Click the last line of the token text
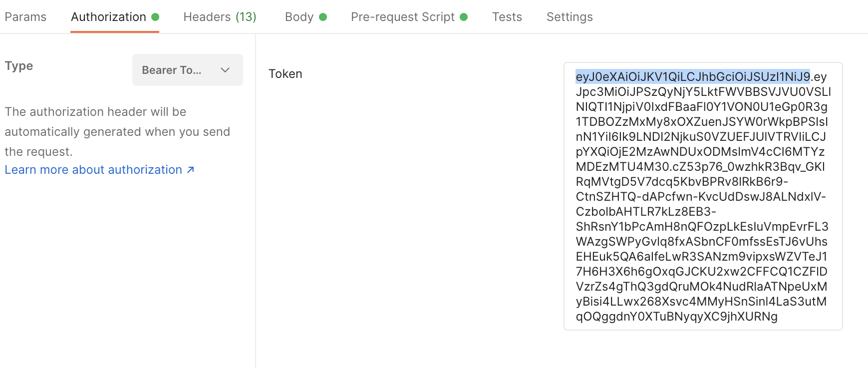868x368 pixels. pos(676,317)
